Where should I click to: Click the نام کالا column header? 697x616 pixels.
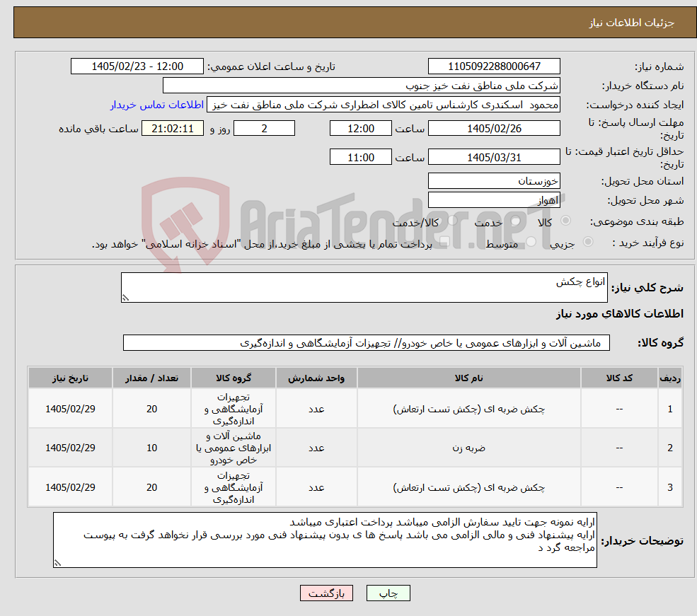(x=468, y=378)
